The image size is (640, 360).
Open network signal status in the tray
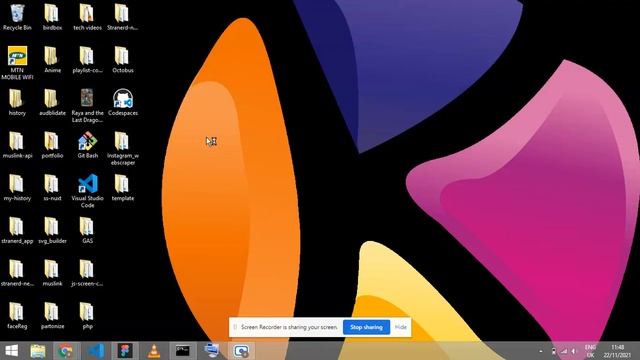[x=564, y=351]
